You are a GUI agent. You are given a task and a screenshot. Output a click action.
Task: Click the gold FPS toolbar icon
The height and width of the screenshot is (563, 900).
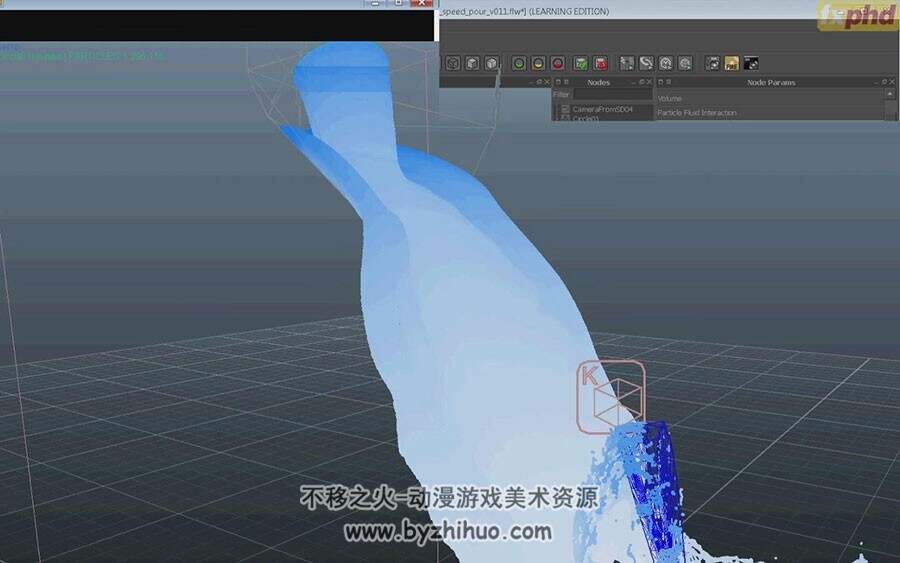[x=732, y=63]
